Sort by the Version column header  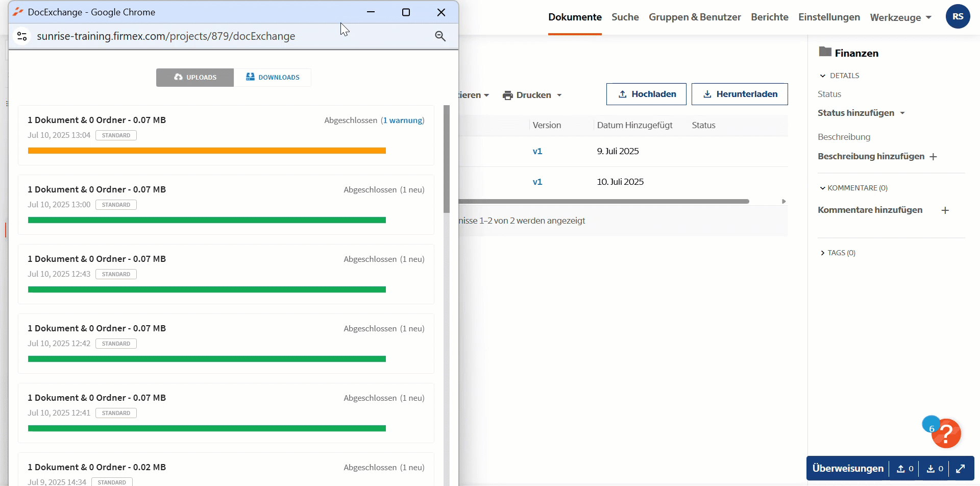point(547,125)
